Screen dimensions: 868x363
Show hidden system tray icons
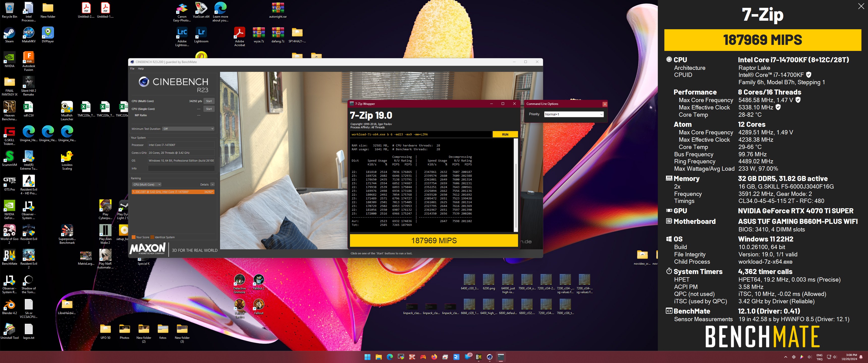click(786, 357)
